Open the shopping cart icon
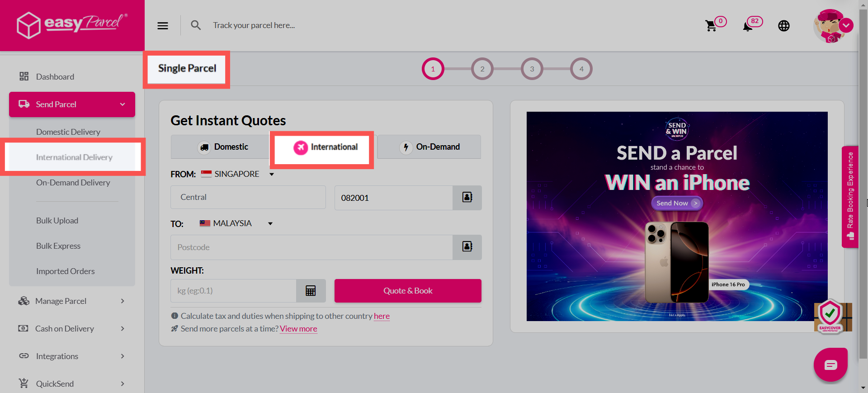Screen dimensions: 868x393 (x=711, y=26)
